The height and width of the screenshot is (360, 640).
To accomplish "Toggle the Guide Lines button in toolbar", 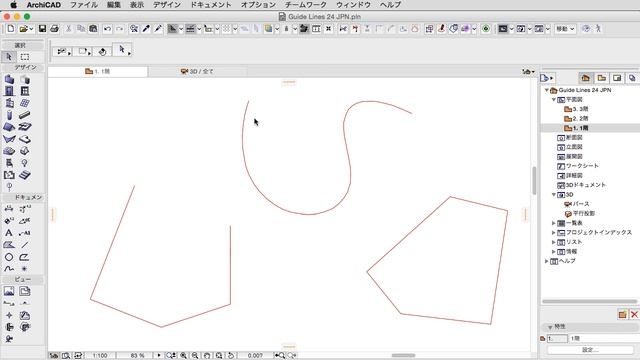I will [172, 29].
